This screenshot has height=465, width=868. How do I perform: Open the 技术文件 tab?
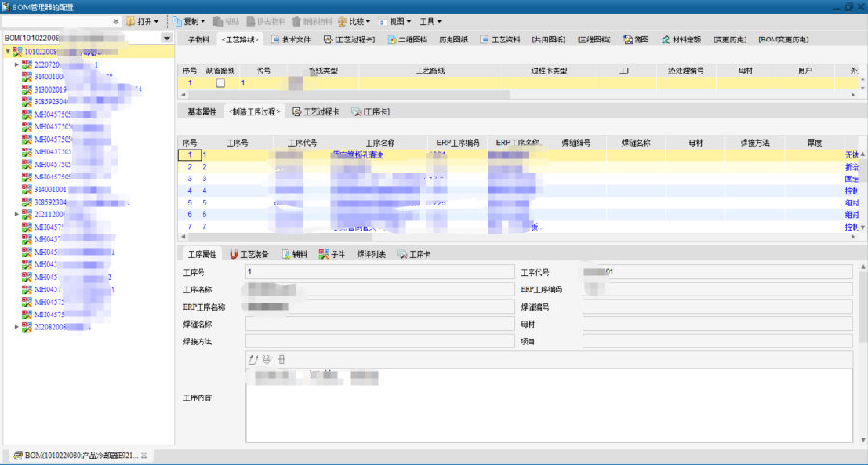[291, 40]
